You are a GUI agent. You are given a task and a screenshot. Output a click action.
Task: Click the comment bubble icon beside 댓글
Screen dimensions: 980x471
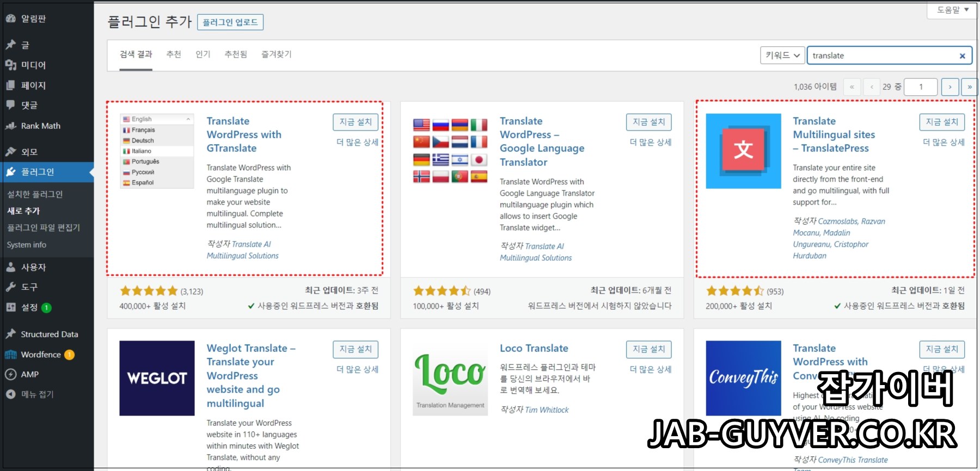[10, 104]
